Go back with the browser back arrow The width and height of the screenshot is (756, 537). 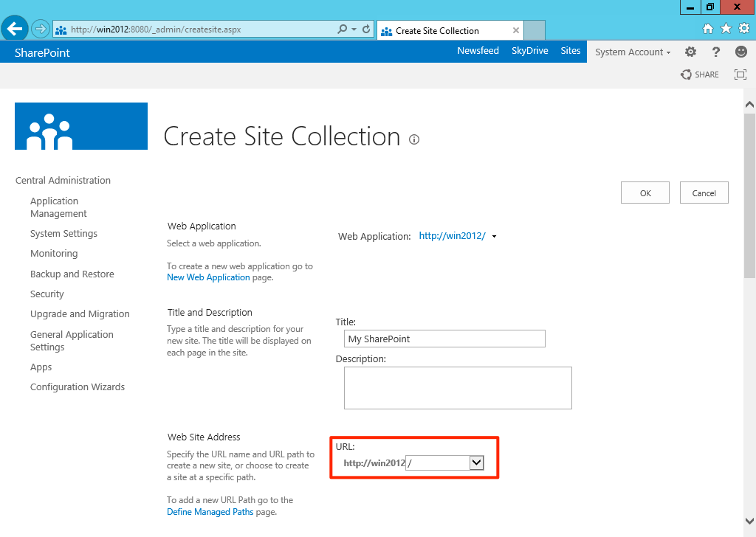(x=15, y=29)
